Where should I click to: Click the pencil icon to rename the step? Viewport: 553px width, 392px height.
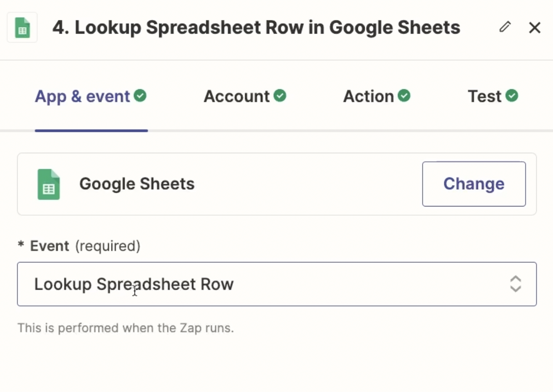tap(505, 27)
